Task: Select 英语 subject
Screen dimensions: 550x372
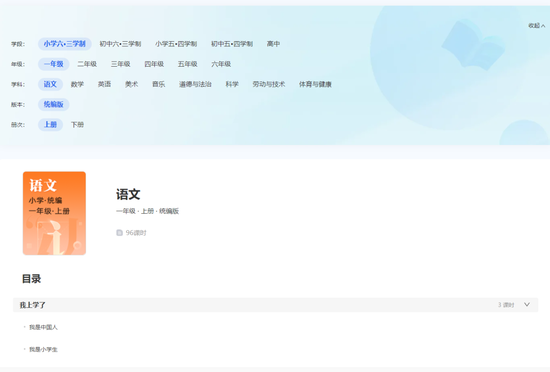Action: [x=104, y=84]
